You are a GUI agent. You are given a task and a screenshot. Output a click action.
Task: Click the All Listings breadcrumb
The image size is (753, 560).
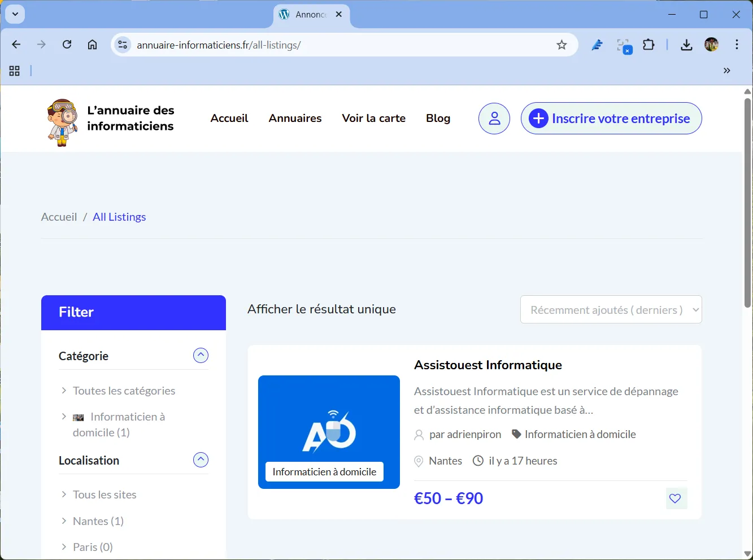point(119,217)
